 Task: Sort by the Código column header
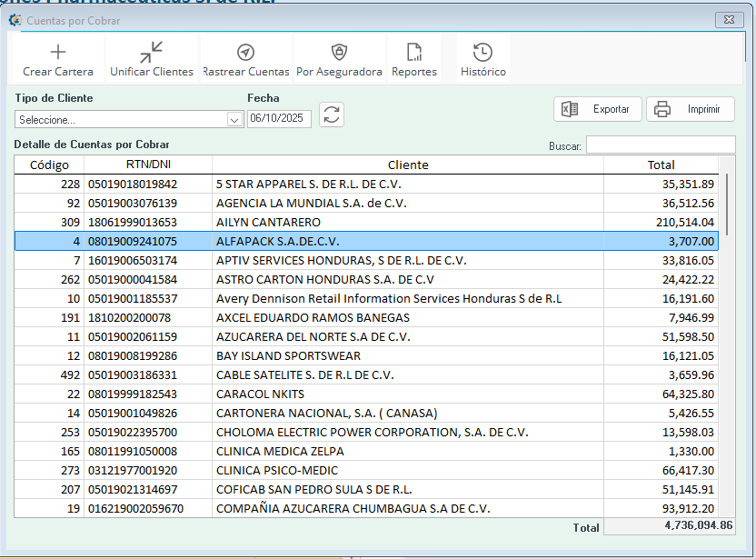pyautogui.click(x=49, y=165)
